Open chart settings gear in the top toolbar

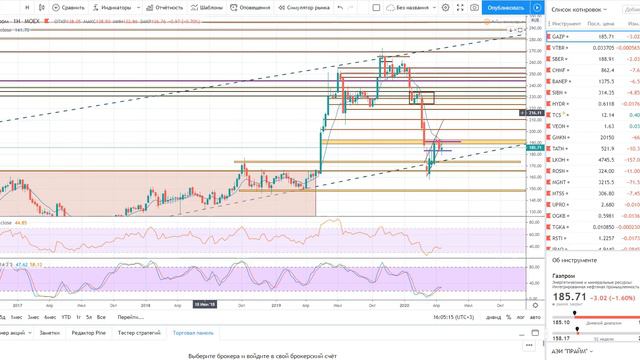point(446,7)
